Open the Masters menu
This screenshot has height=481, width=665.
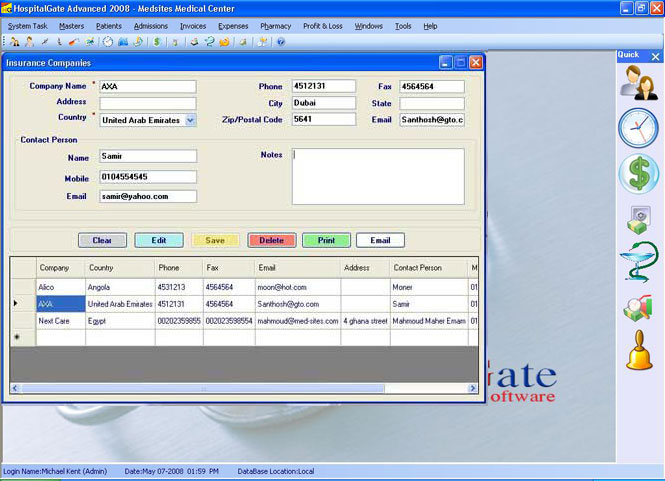tap(71, 25)
